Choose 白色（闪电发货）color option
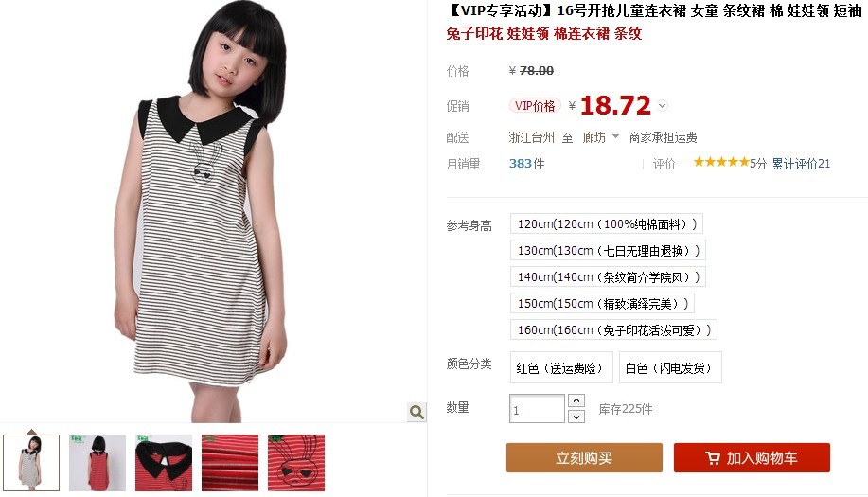 click(x=670, y=368)
